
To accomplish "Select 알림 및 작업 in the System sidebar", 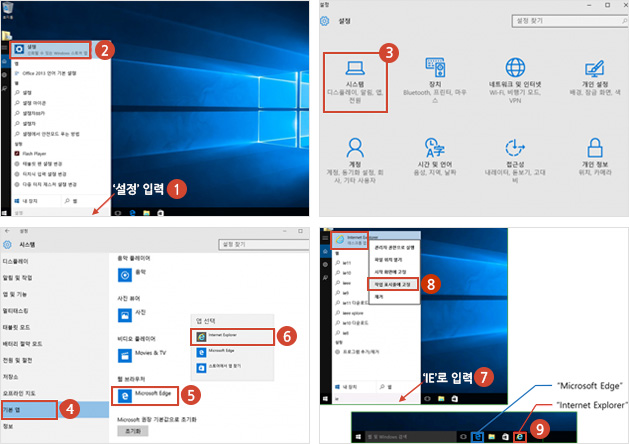I will pos(17,278).
